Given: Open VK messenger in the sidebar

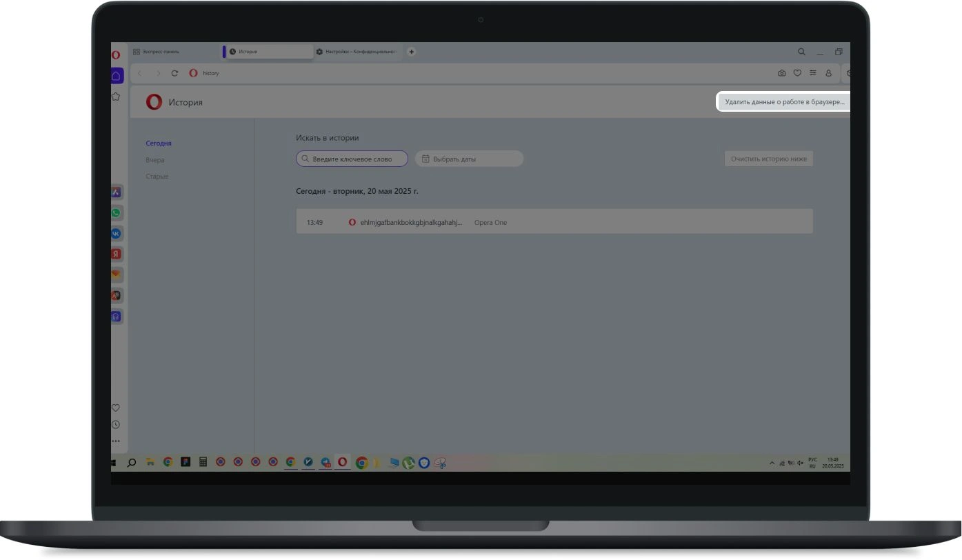Looking at the screenshot, I should pos(117,234).
